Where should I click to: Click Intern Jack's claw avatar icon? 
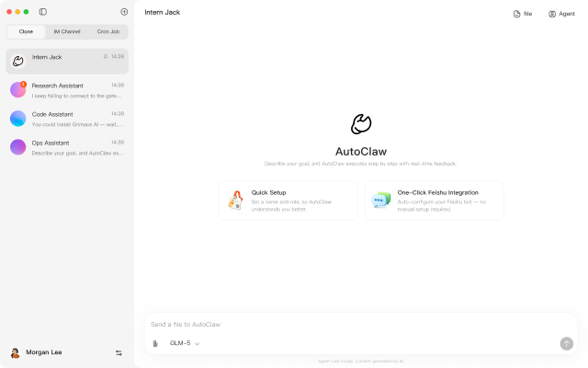(18, 62)
